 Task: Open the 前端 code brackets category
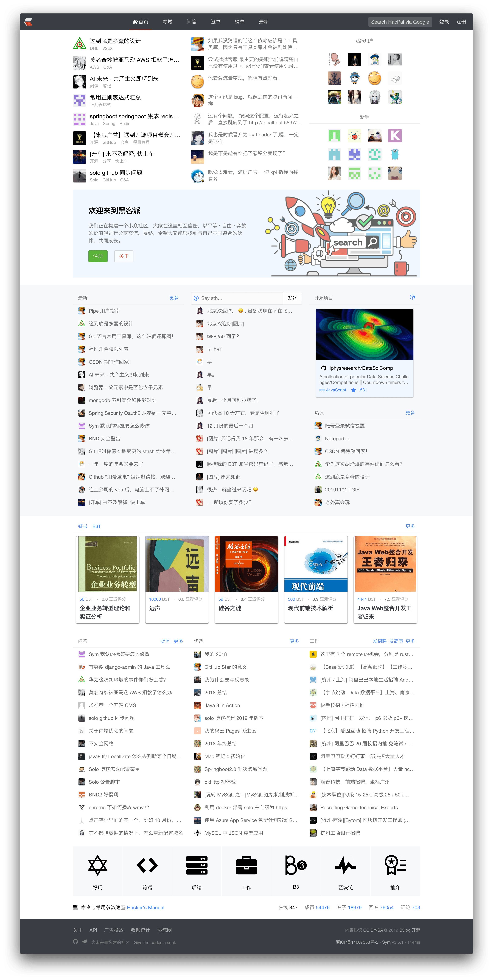coord(147,871)
